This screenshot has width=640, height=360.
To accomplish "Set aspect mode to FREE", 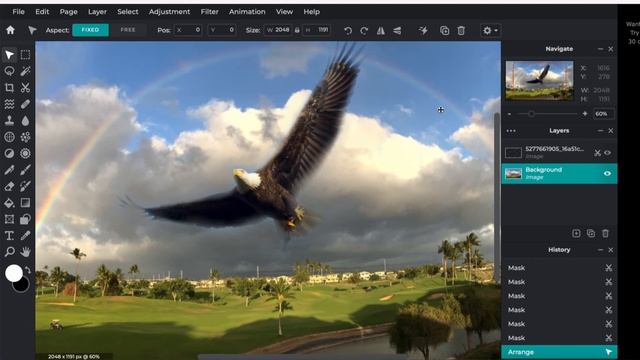I will (x=128, y=30).
